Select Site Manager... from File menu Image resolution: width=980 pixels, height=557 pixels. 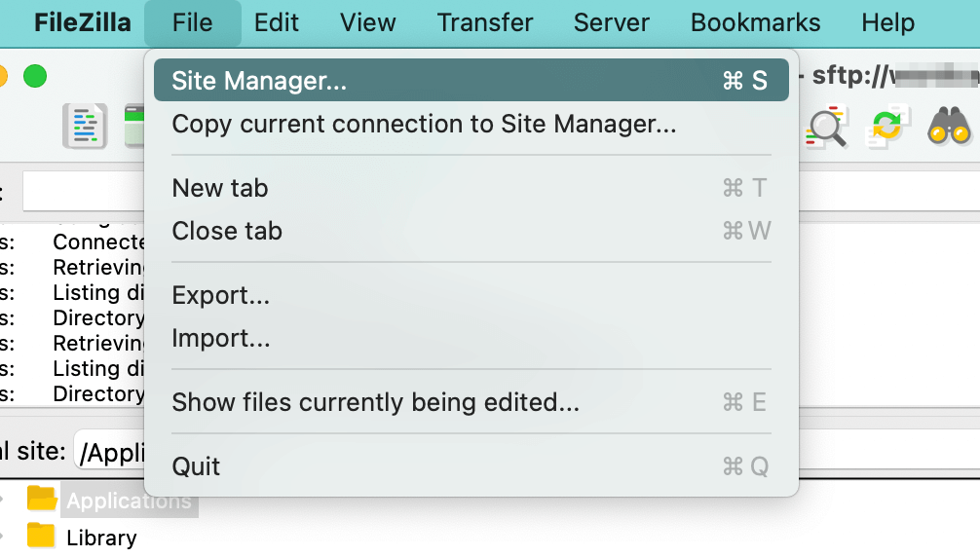(x=259, y=81)
